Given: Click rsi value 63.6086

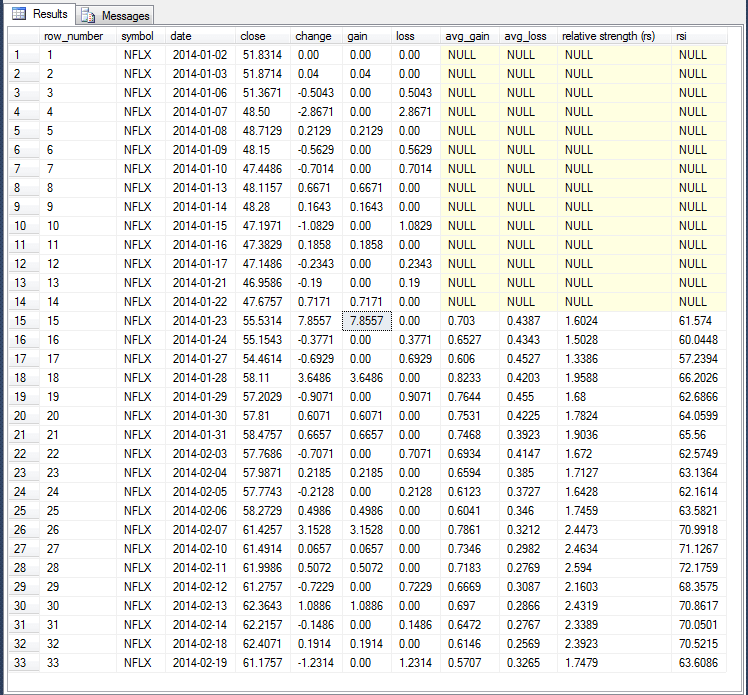Looking at the screenshot, I should (699, 663).
